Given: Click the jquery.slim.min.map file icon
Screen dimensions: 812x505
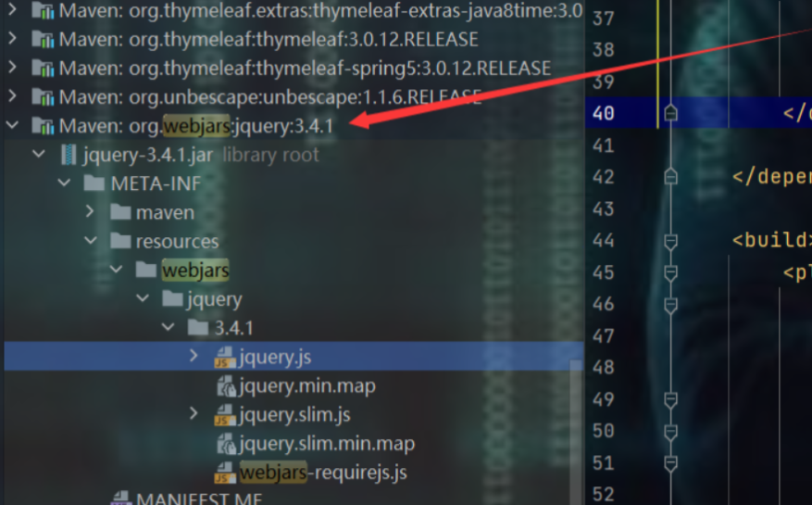Looking at the screenshot, I should pos(226,444).
